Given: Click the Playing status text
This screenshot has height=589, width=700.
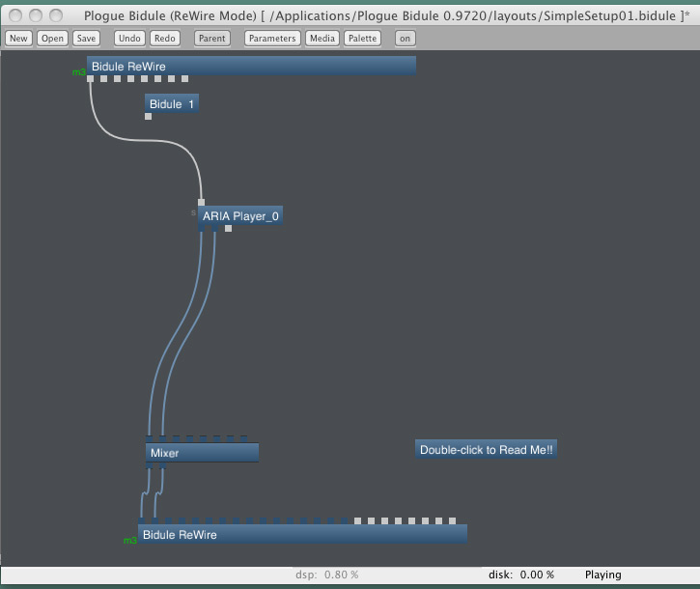Looking at the screenshot, I should coord(603,575).
